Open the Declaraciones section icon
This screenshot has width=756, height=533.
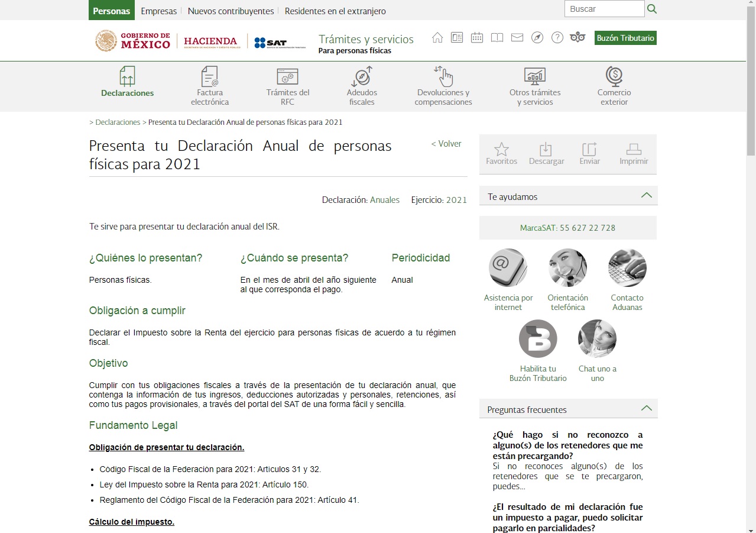click(x=127, y=77)
